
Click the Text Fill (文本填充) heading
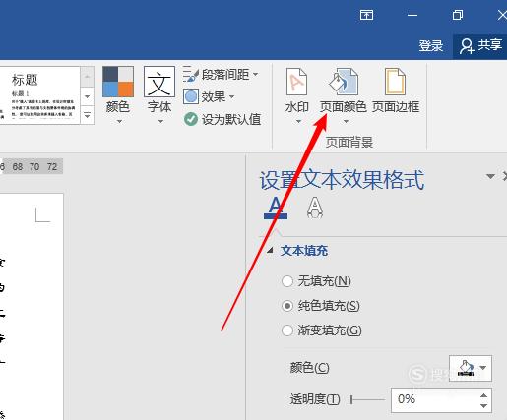[304, 251]
